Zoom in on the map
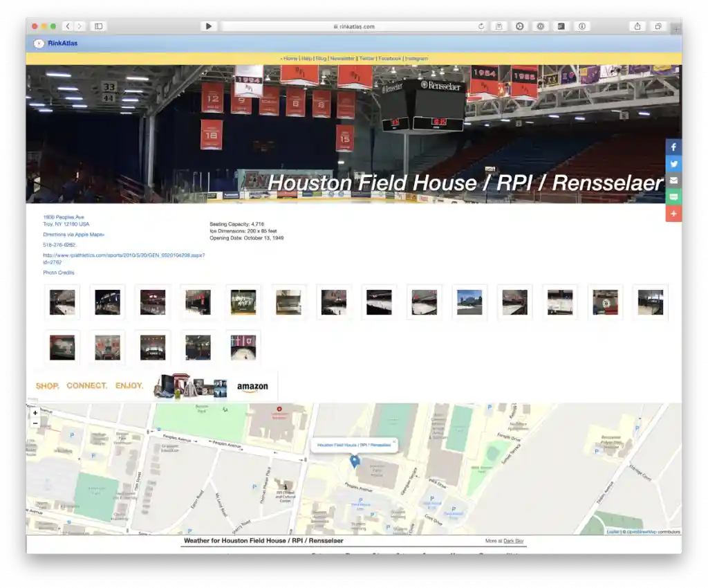 (x=35, y=413)
